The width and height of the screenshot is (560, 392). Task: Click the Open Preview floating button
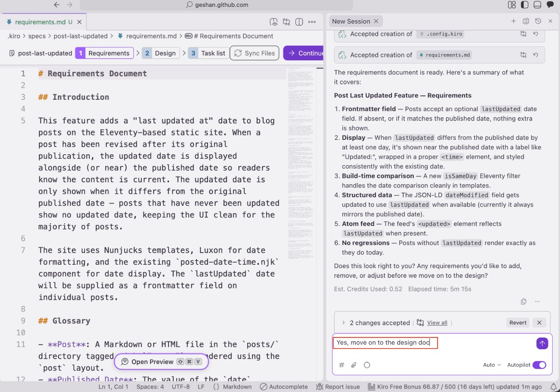point(161,362)
